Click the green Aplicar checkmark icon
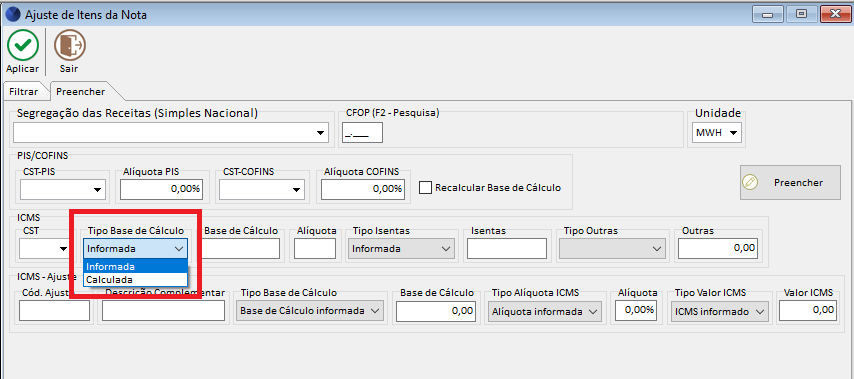The height and width of the screenshot is (379, 854). 22,45
